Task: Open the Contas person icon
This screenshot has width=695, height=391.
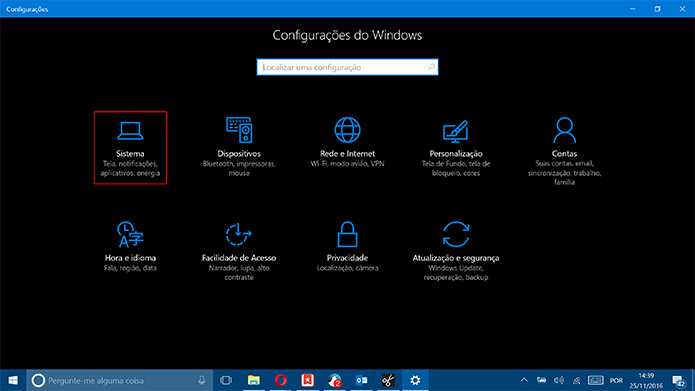Action: (564, 130)
